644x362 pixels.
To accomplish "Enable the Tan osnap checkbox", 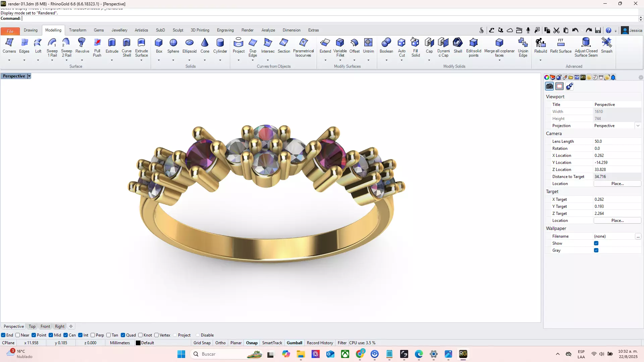I will 109,335.
